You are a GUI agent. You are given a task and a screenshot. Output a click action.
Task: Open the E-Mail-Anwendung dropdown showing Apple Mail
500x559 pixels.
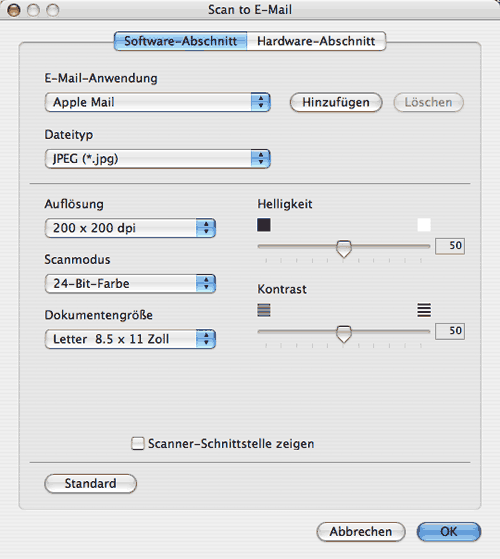point(158,102)
